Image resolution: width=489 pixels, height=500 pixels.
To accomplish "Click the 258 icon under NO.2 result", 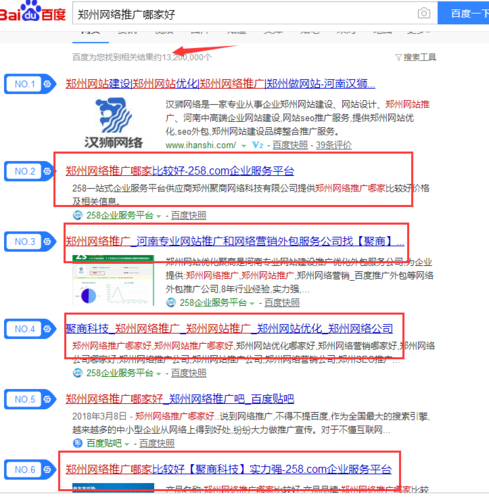I will pyautogui.click(x=78, y=215).
